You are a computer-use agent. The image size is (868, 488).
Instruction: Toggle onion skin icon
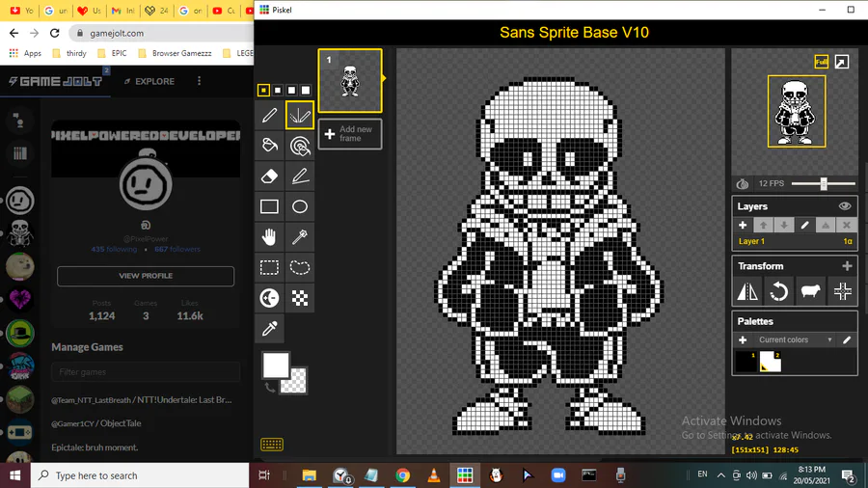[743, 183]
